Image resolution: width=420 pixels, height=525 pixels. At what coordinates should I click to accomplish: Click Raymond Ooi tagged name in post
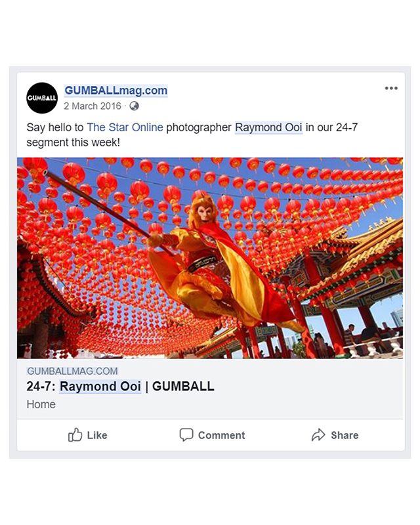[x=268, y=127]
